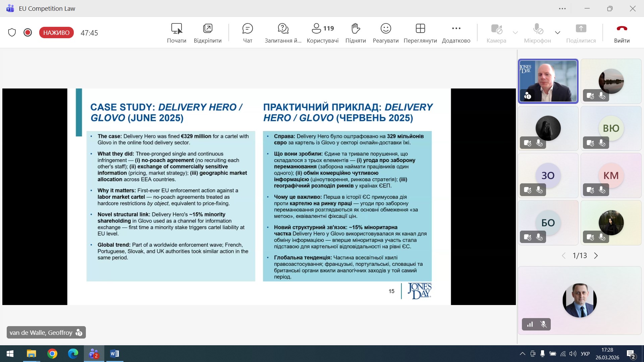This screenshot has height=362, width=644.
Task: Open the Переглянути view menu
Action: point(420,33)
